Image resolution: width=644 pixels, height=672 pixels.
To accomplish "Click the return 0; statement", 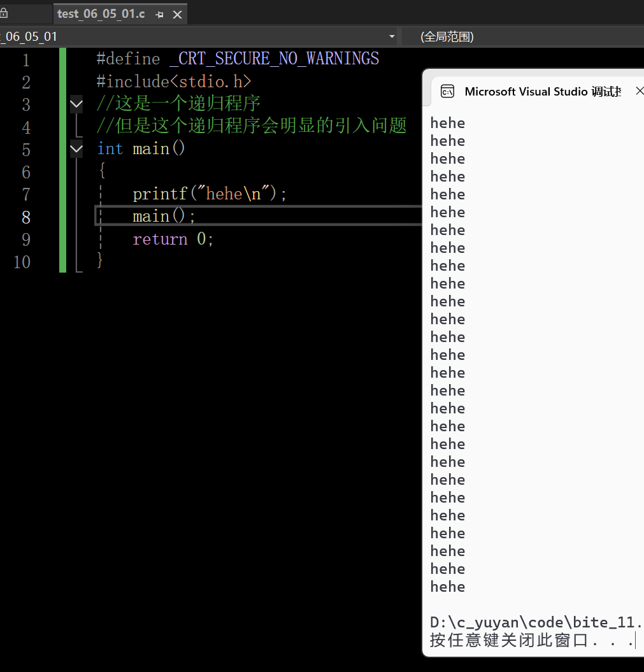I will pos(173,239).
